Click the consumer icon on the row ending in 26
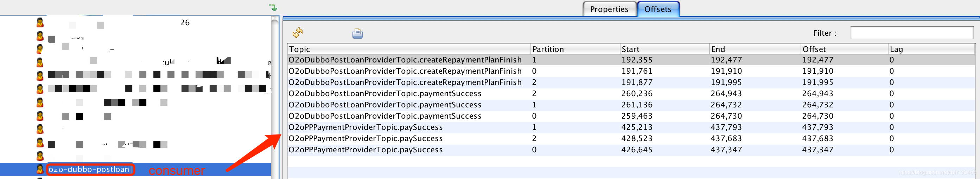Viewport: 980px width, 179px height. point(40,23)
